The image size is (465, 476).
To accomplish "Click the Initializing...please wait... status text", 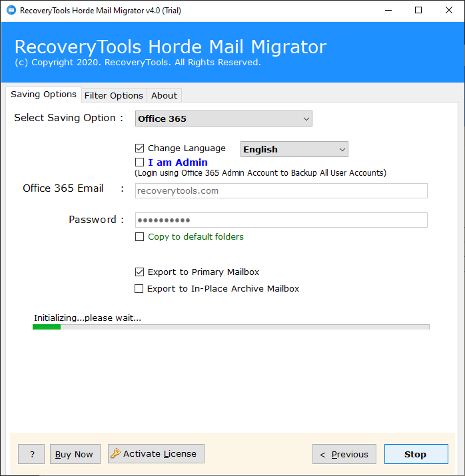I will pyautogui.click(x=87, y=318).
